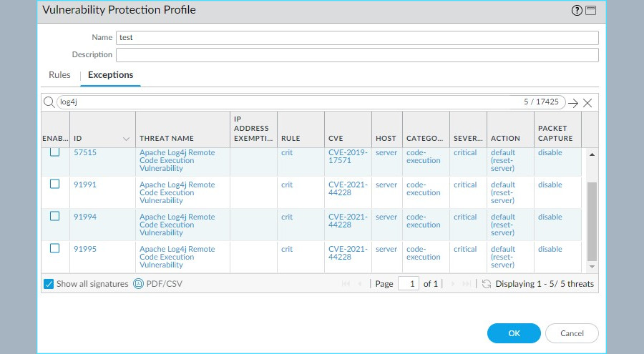
Task: Click the PDF/CSV export link
Action: tap(165, 284)
